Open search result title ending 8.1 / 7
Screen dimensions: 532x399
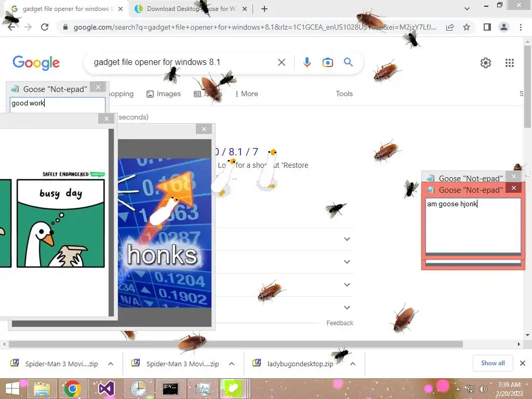click(x=236, y=152)
